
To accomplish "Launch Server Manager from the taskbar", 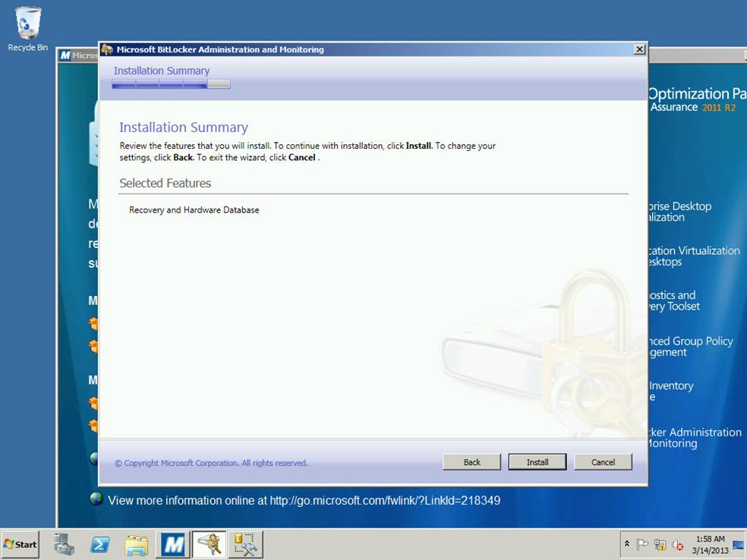I will tap(65, 544).
